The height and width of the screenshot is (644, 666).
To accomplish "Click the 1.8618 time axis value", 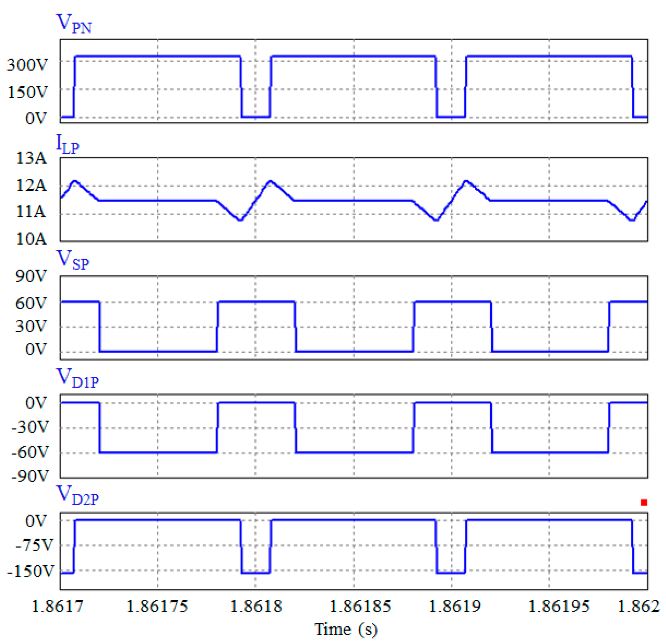I will [x=256, y=607].
